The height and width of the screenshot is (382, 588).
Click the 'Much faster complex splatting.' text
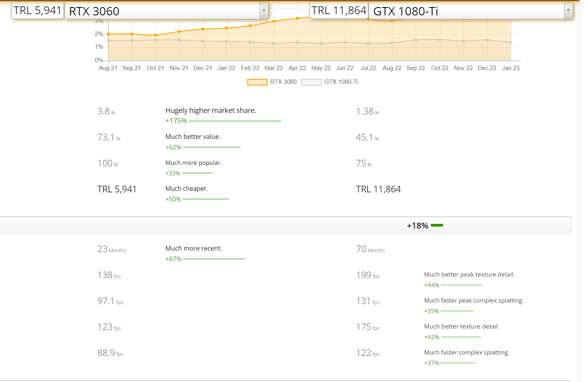[467, 352]
